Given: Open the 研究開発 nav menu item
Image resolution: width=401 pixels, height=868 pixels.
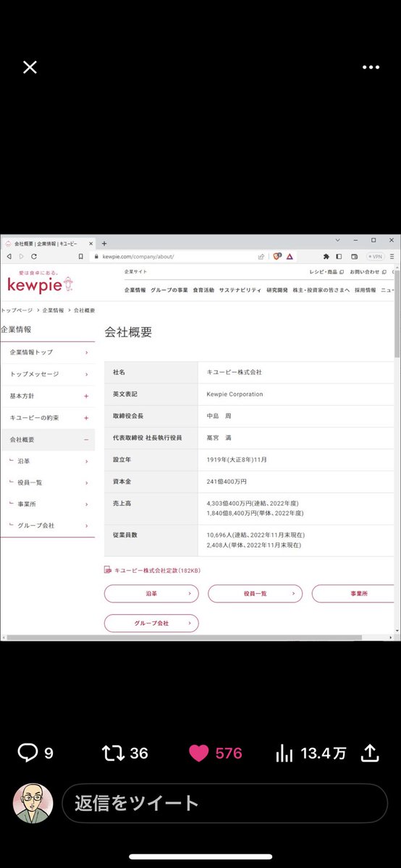Looking at the screenshot, I should coord(277,289).
